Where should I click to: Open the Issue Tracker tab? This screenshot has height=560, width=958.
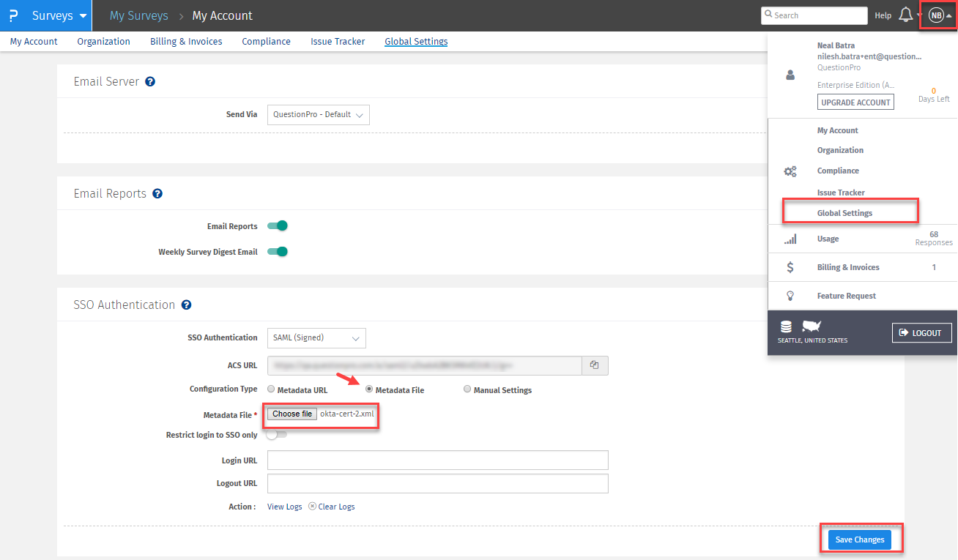(x=338, y=42)
